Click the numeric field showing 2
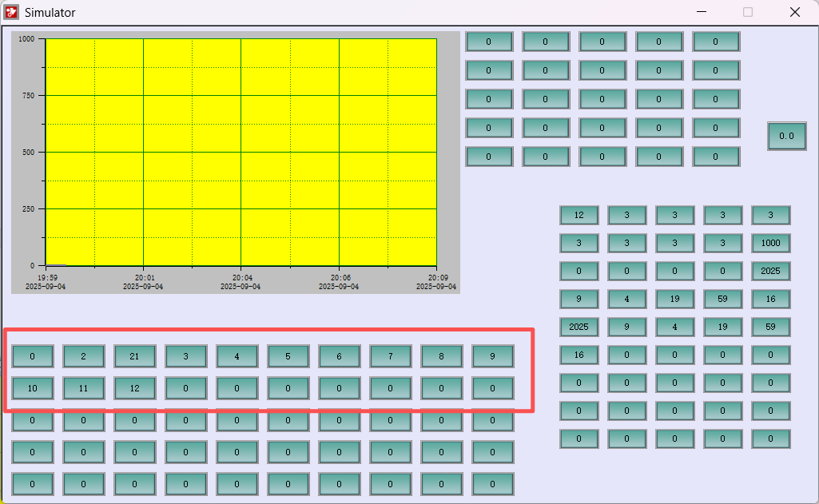 [x=83, y=356]
